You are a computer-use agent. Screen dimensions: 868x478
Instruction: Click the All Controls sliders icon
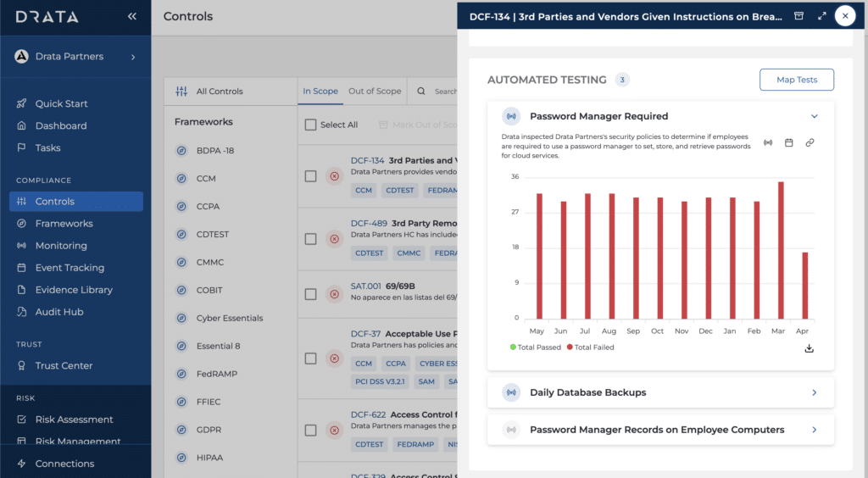pyautogui.click(x=181, y=92)
